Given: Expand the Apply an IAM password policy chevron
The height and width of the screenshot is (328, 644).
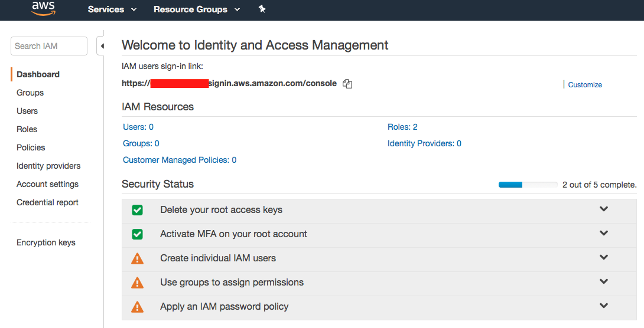Looking at the screenshot, I should [x=603, y=306].
